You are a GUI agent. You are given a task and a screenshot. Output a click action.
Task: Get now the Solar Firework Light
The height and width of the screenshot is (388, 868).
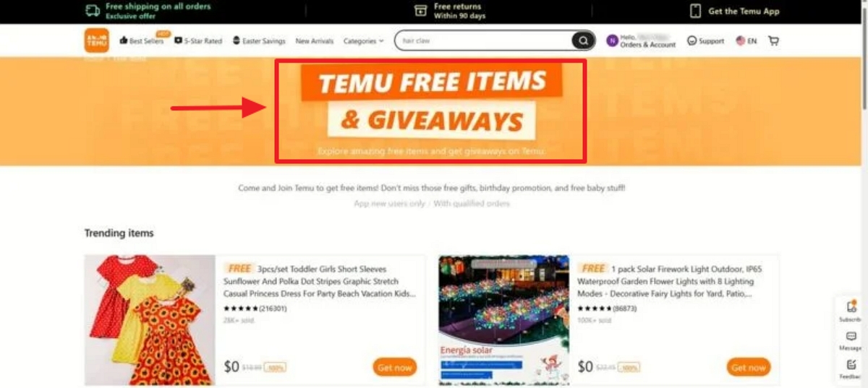(x=749, y=367)
